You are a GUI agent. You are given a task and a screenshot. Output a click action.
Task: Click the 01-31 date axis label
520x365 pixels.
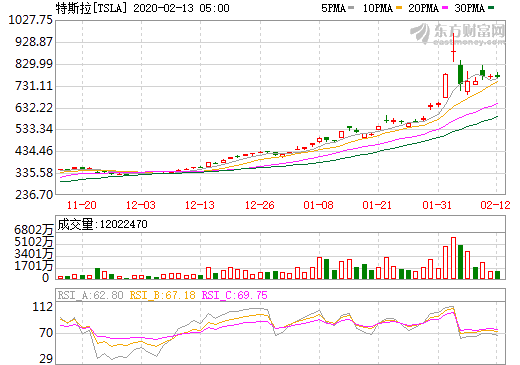click(x=437, y=205)
